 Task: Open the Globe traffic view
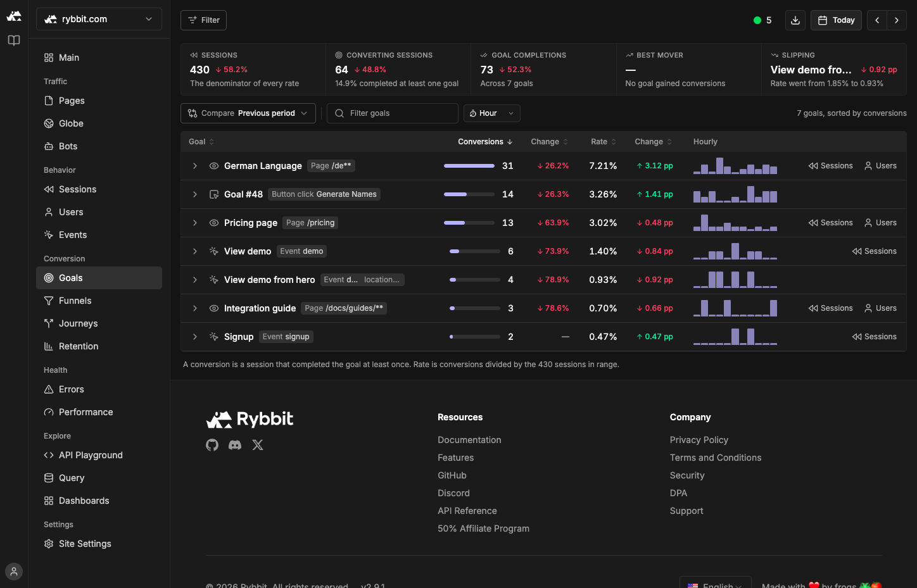point(99,123)
